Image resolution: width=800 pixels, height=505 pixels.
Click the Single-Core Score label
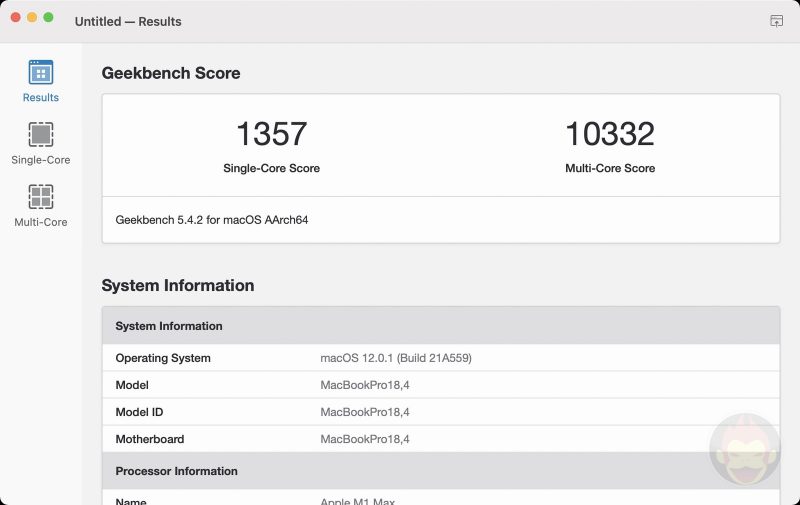click(x=271, y=168)
